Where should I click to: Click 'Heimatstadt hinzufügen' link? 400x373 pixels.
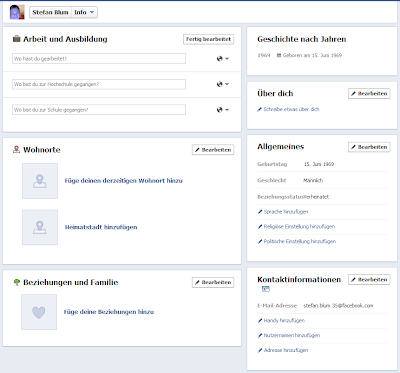click(101, 227)
